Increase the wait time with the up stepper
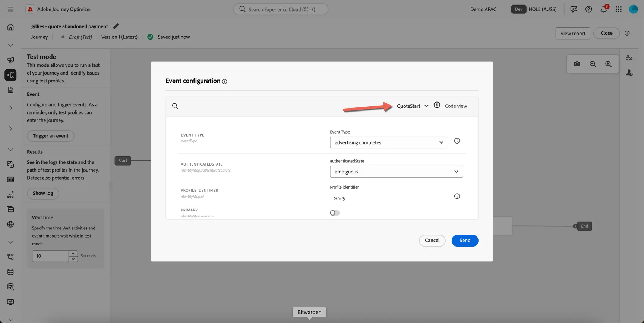 click(x=73, y=253)
